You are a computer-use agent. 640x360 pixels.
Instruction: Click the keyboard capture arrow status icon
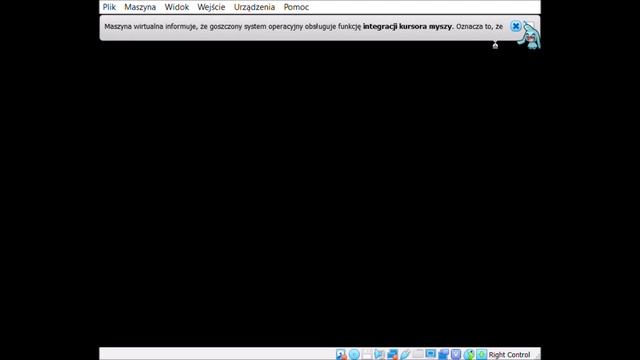click(482, 354)
